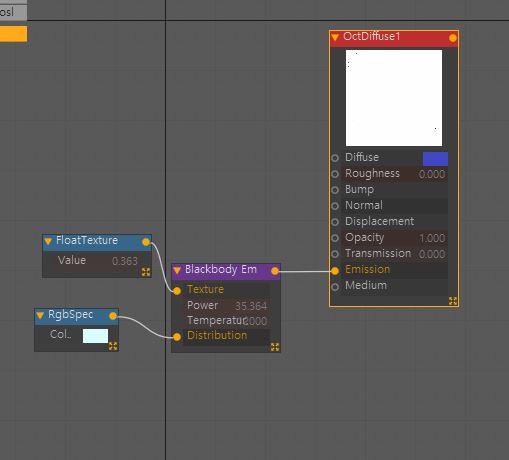Collapse the OctDiffuse1 node
Viewport: 509px width, 460px height.
pos(335,38)
